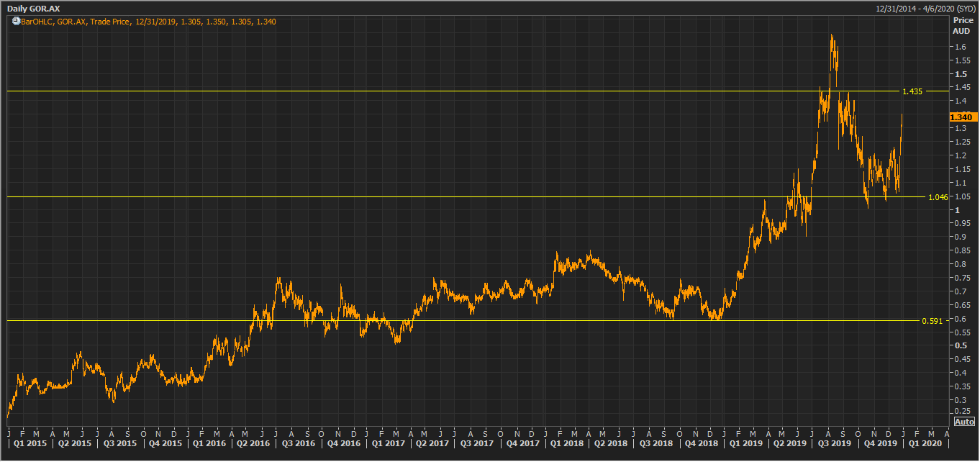This screenshot has width=980, height=462.
Task: Click the 1.5 price axis label
Action: coord(961,74)
